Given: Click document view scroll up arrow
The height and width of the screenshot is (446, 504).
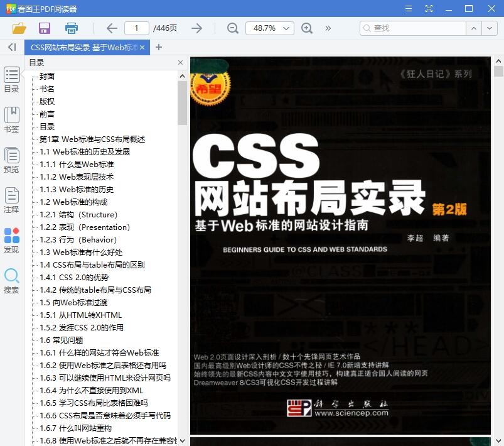Looking at the screenshot, I should tap(498, 61).
